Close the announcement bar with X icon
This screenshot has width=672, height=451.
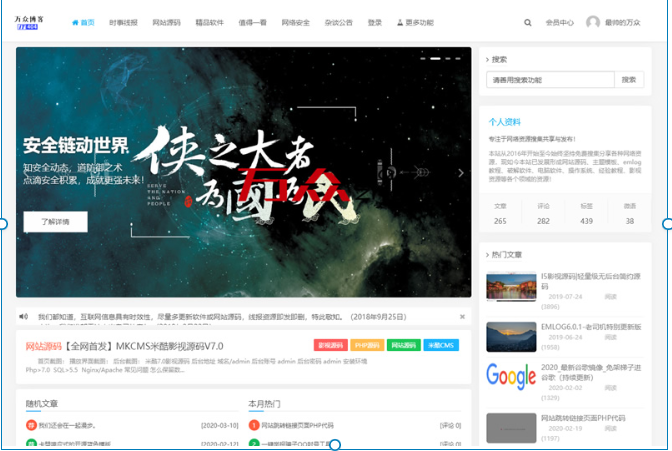[x=462, y=316]
